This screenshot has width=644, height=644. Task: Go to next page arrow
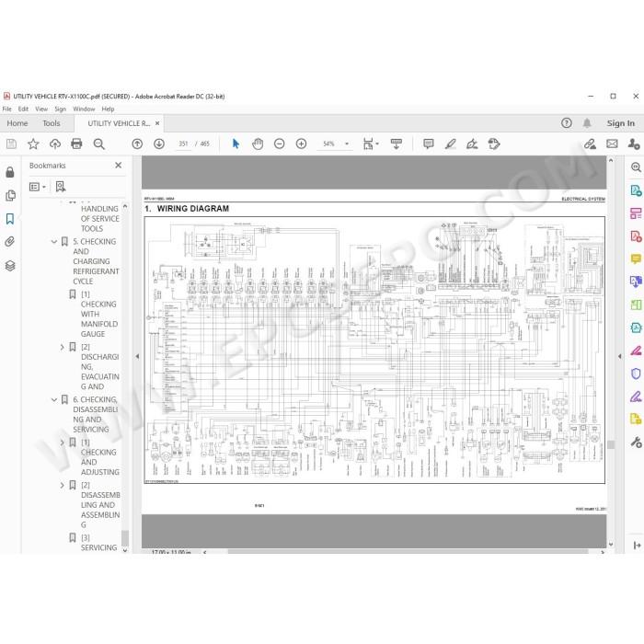(159, 144)
